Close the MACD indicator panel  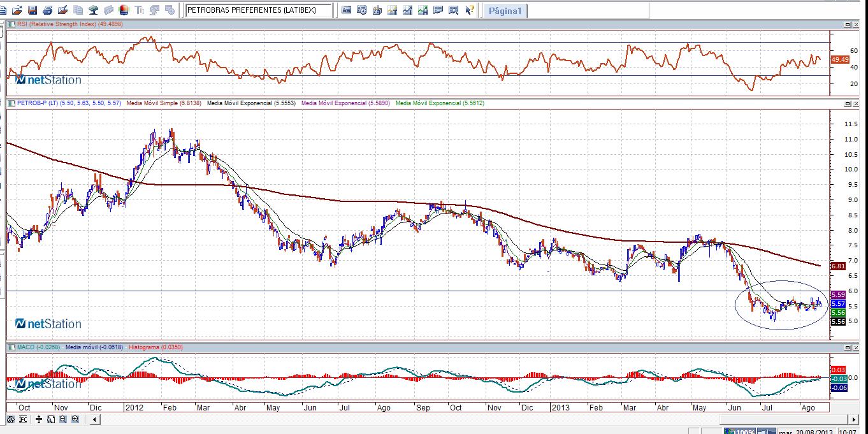856,347
